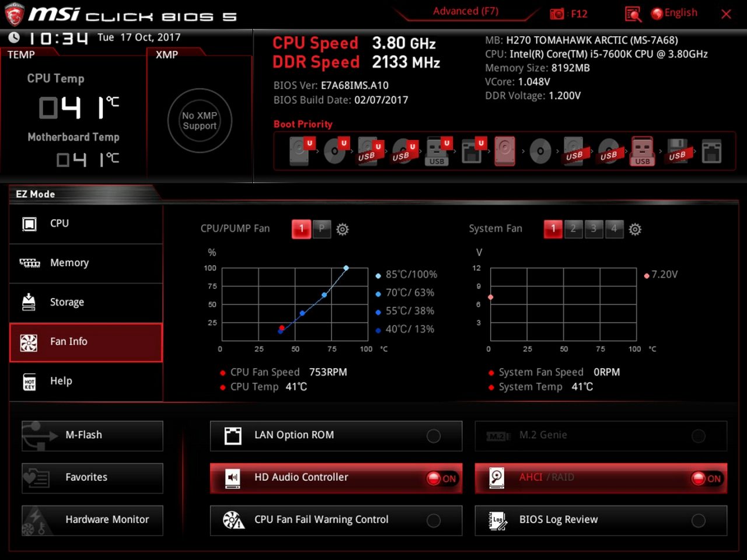Select highlighted legacy USB key boot icon
The image size is (747, 560).
pos(642,151)
